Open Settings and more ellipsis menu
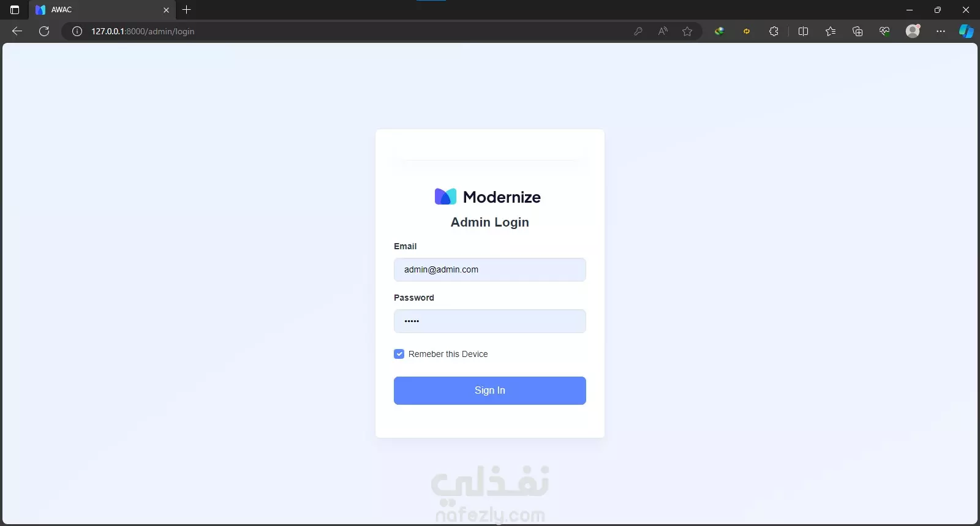The width and height of the screenshot is (980, 526). tap(941, 31)
